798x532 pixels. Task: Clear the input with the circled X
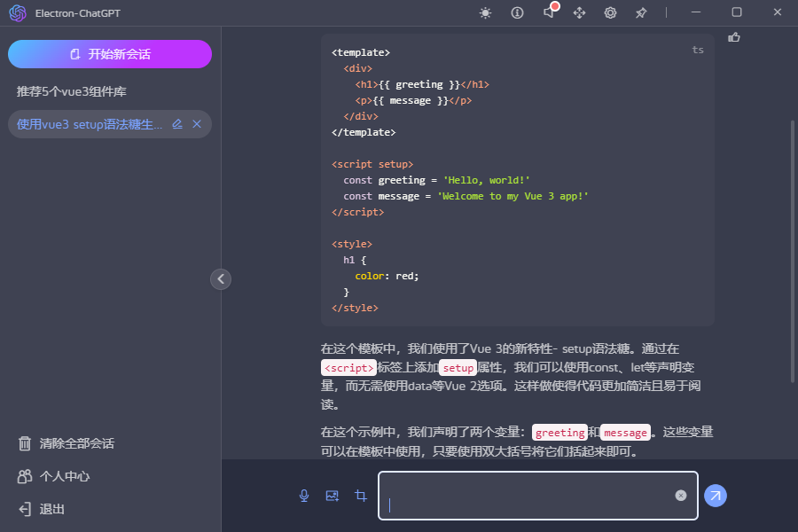681,496
